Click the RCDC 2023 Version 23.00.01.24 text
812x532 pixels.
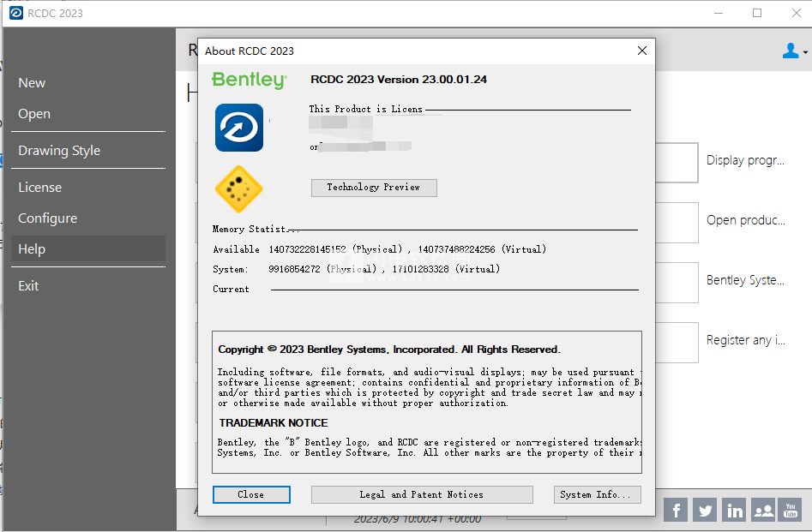tap(398, 79)
